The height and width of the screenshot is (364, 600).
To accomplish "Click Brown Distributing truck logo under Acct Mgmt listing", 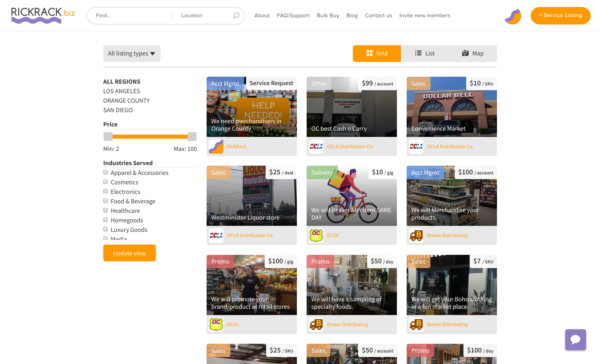I will (416, 235).
